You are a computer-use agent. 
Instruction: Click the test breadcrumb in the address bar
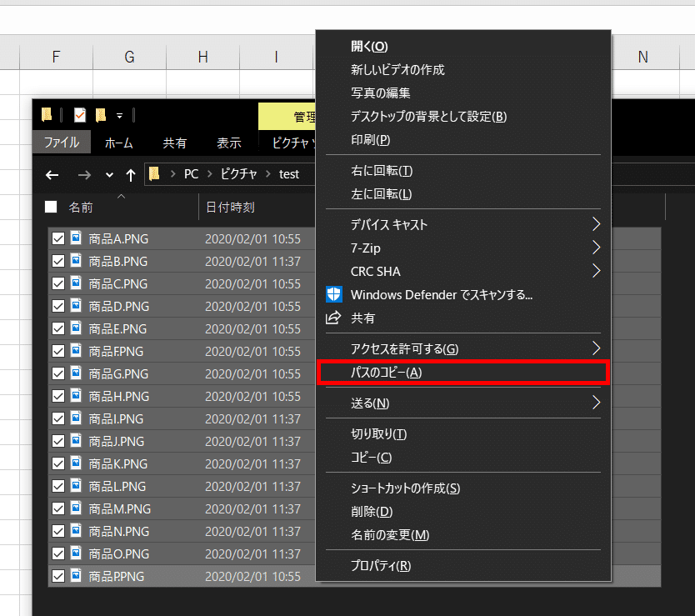(289, 174)
